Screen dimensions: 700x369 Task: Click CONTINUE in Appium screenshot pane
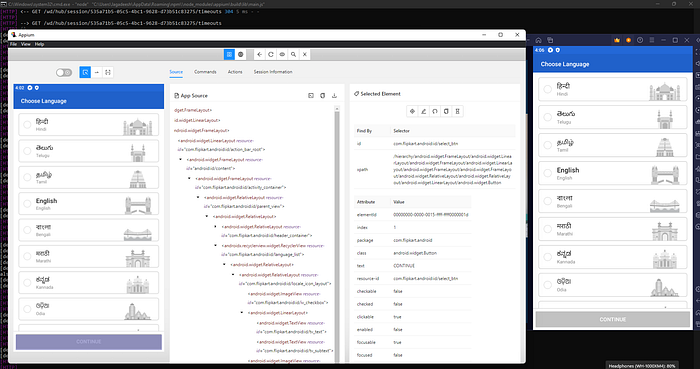point(89,342)
